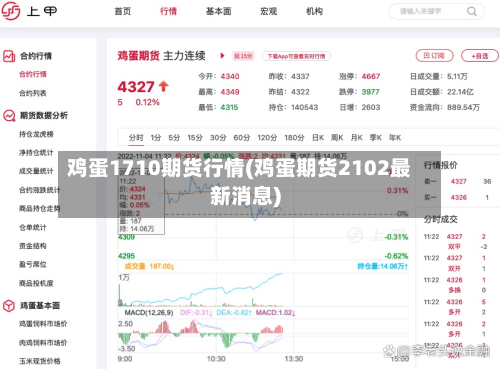Viewport: 500px width, 369px height.
Task: Open 仓单统计 in the sidebar
Action: tap(33, 227)
